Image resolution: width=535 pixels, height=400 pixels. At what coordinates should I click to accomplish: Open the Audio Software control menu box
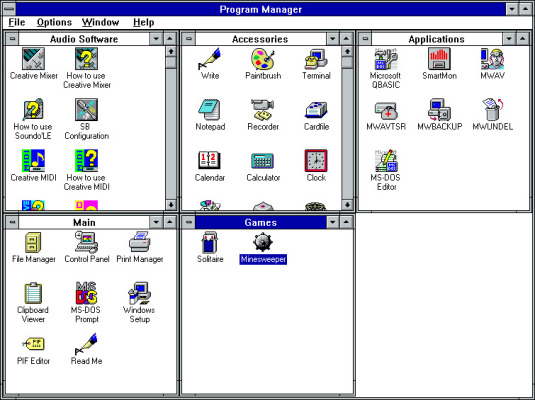point(13,39)
